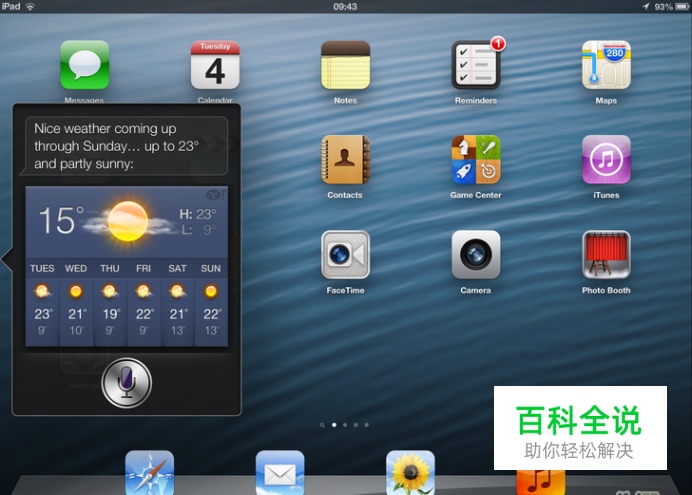The width and height of the screenshot is (692, 495).
Task: Open the Contacts app
Action: (x=345, y=159)
